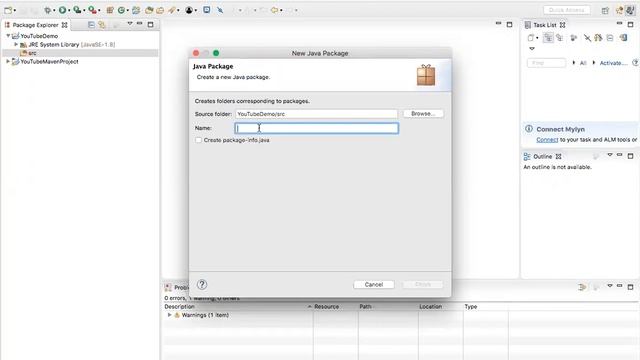Click Cancel in New Java Package dialog
The width and height of the screenshot is (640, 360).
(x=374, y=284)
